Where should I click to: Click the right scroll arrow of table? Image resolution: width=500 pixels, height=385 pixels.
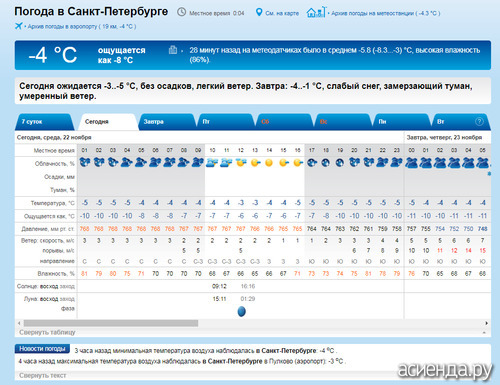click(x=487, y=323)
